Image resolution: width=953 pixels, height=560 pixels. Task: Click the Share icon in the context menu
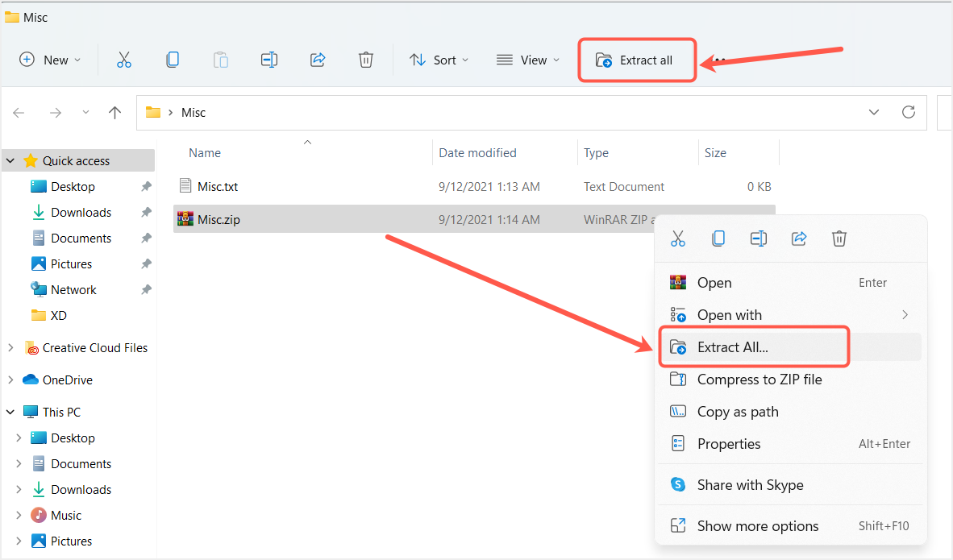tap(799, 239)
